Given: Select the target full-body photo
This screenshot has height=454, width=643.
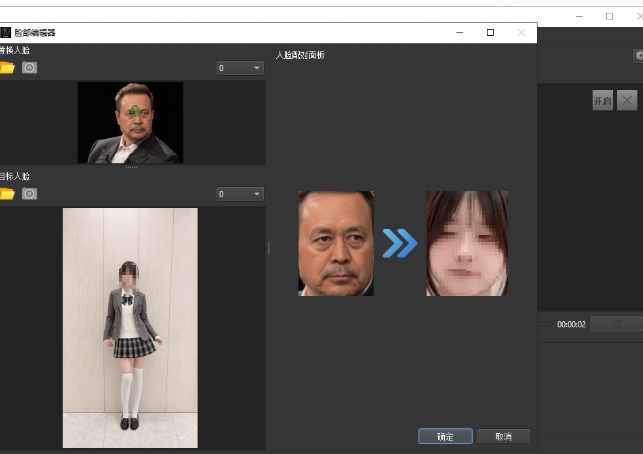Looking at the screenshot, I should (130, 328).
